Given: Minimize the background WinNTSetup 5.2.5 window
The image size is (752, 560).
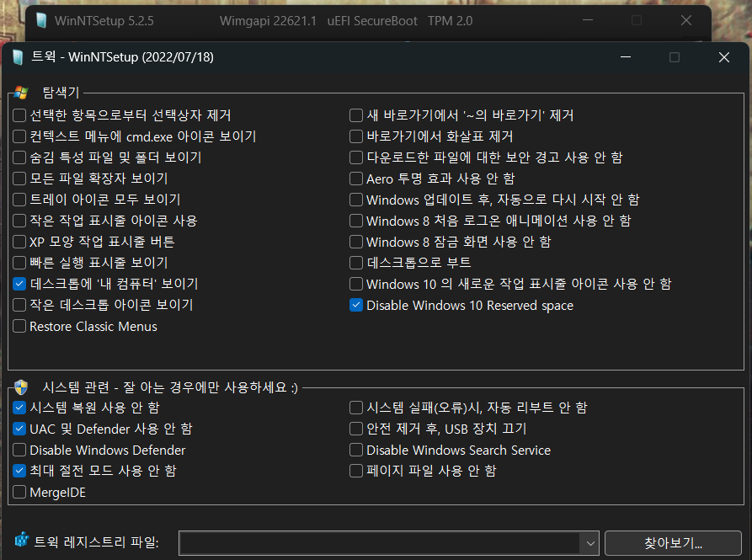Looking at the screenshot, I should point(588,20).
